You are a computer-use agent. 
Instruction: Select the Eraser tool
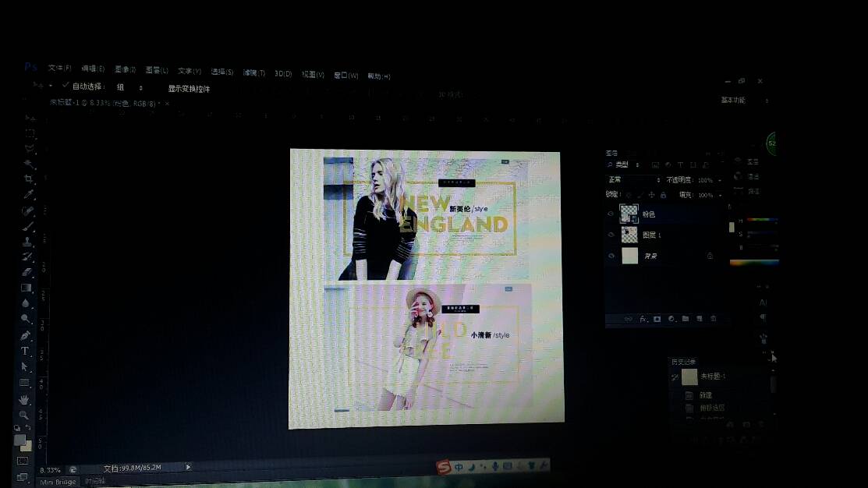(x=27, y=272)
